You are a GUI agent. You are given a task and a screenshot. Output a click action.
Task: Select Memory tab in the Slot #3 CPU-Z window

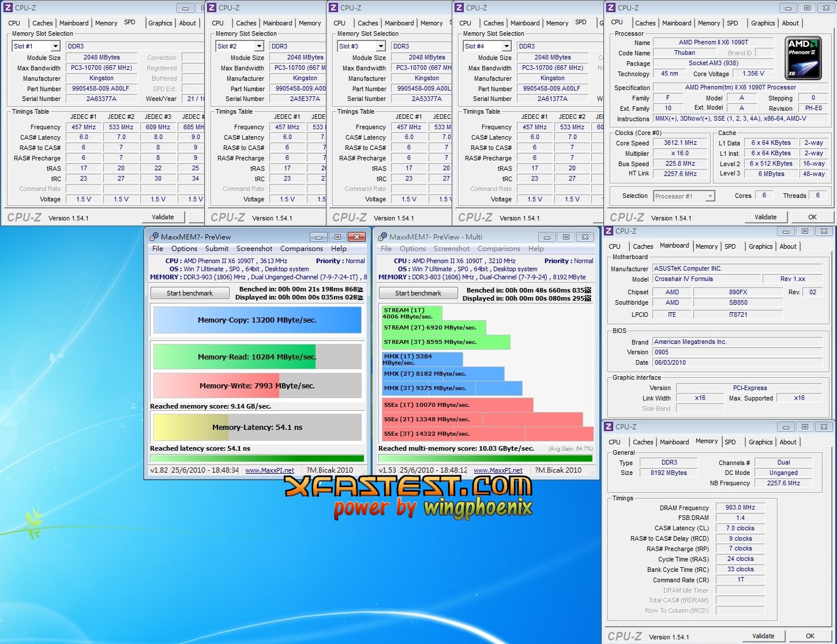431,23
